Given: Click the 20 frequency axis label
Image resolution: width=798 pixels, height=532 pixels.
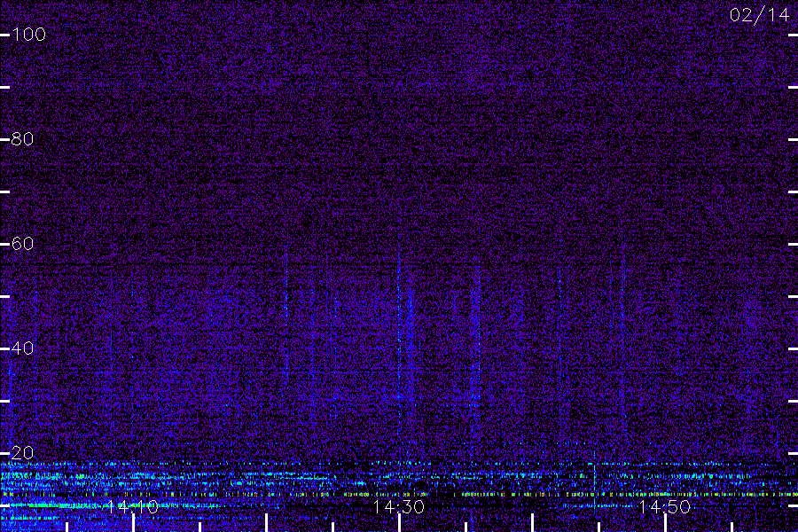Looking at the screenshot, I should click(x=22, y=452).
